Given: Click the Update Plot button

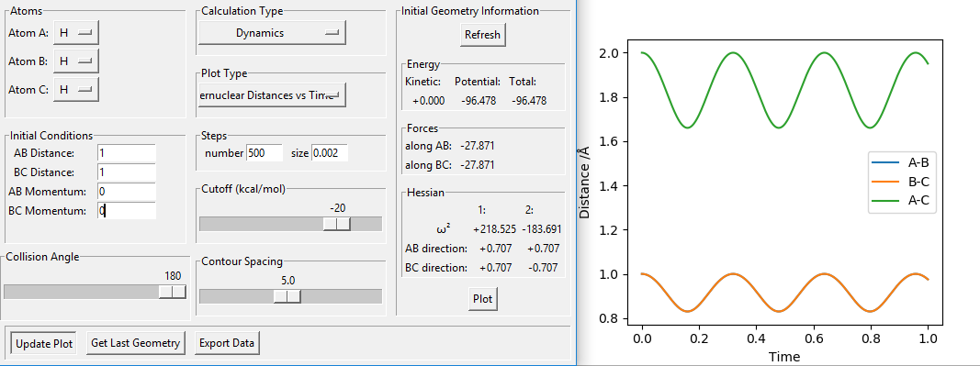Looking at the screenshot, I should click(44, 343).
